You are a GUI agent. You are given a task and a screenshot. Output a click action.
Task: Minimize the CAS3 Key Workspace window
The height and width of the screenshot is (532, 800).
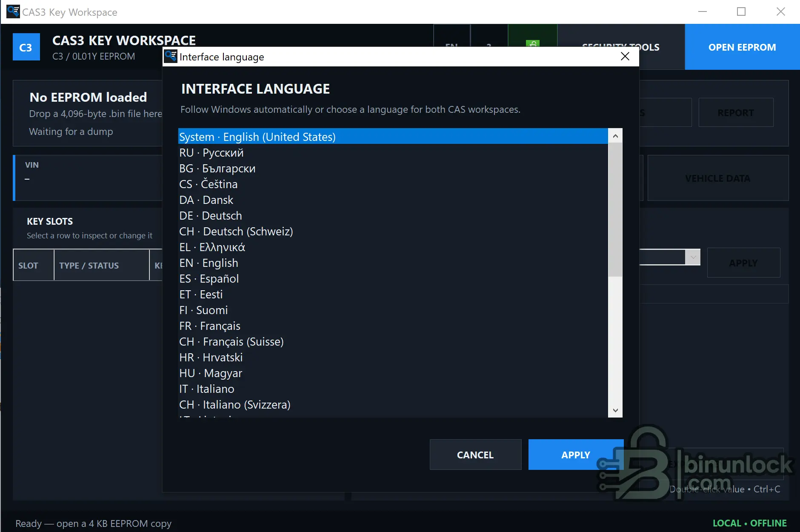703,11
